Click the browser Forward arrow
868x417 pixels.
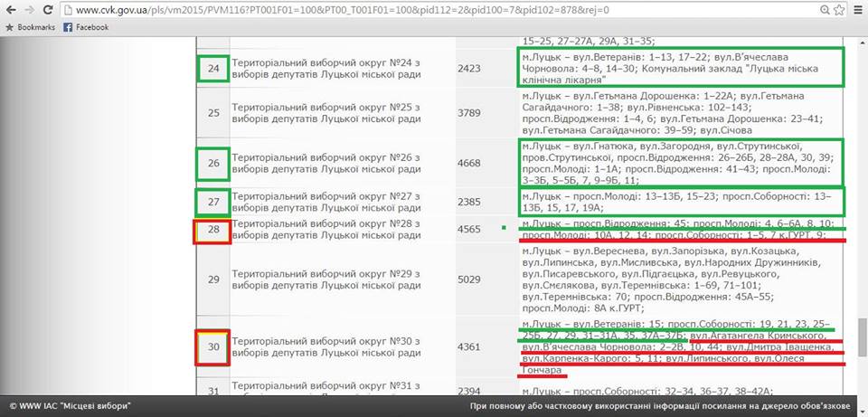(31, 11)
